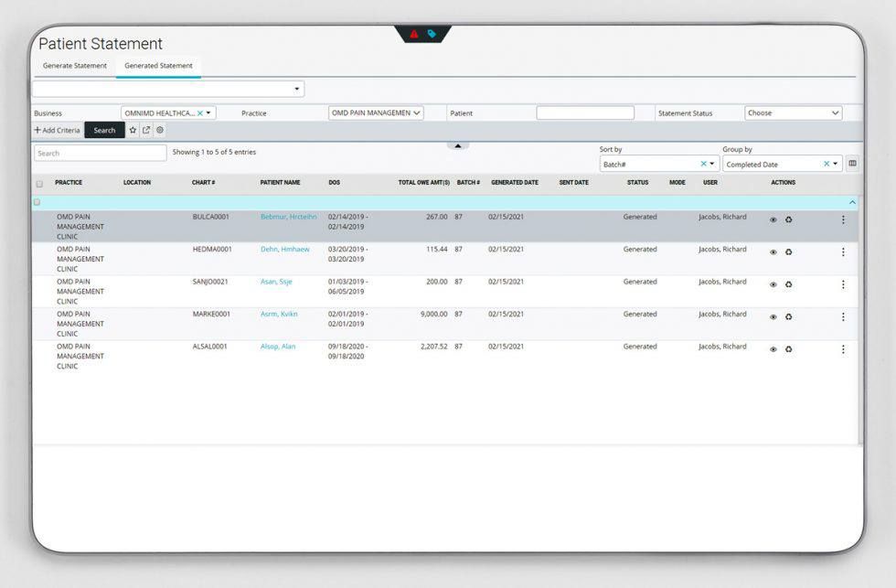Open the three-dot actions menu for HEDMA0001
Image resolution: width=896 pixels, height=588 pixels.
click(x=843, y=251)
